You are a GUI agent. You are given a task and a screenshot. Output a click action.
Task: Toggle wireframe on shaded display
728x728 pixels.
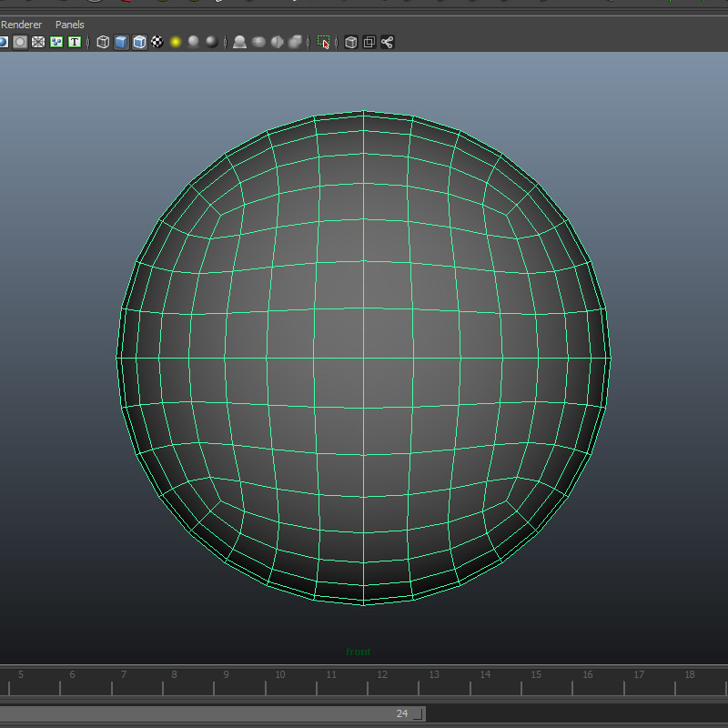pyautogui.click(x=139, y=42)
